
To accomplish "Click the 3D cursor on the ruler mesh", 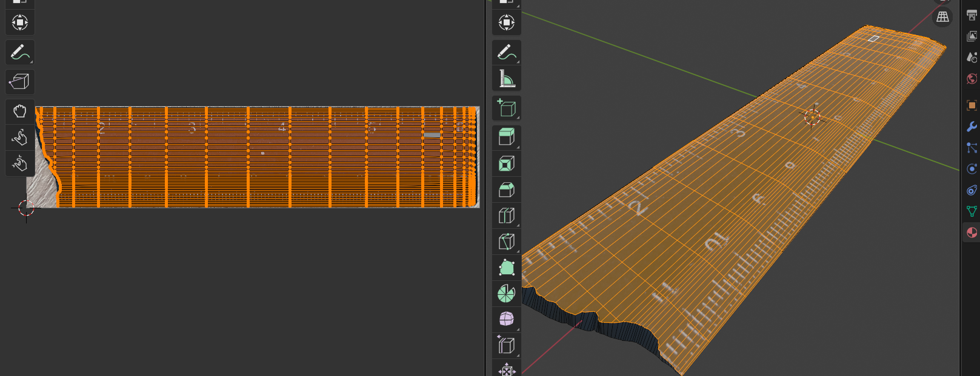I will 813,116.
